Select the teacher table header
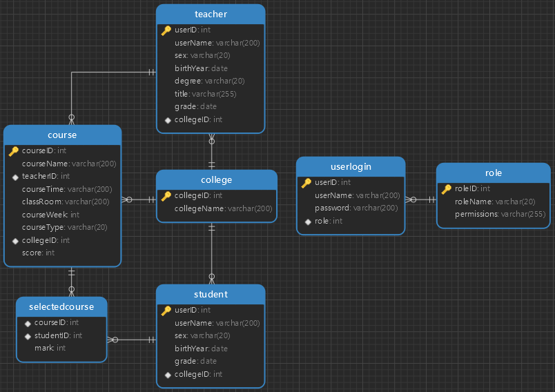Image resolution: width=555 pixels, height=392 pixels. [211, 14]
